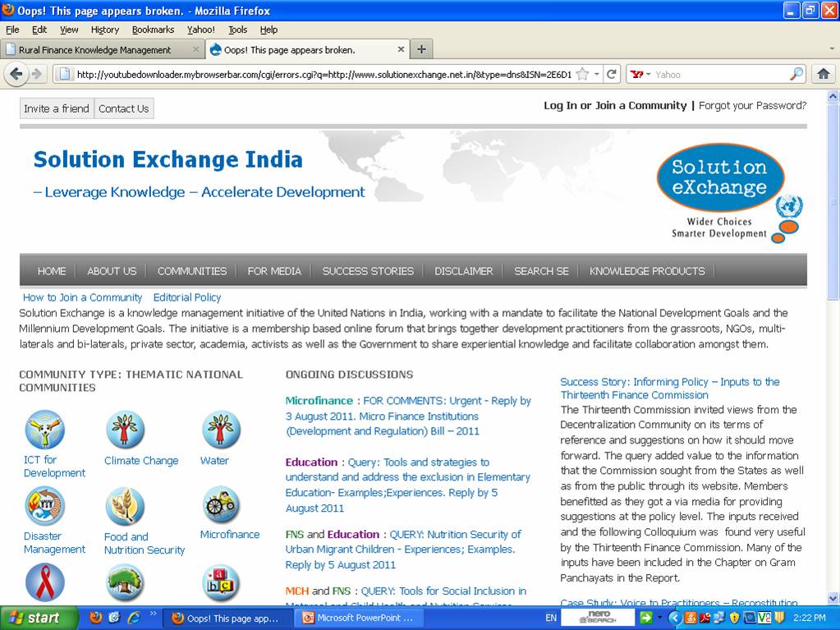
Task: Click the Contact Us button
Action: tap(124, 108)
